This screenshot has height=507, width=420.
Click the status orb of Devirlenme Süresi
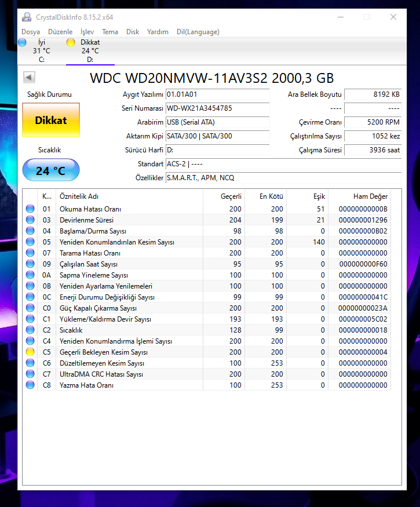[x=30, y=220]
